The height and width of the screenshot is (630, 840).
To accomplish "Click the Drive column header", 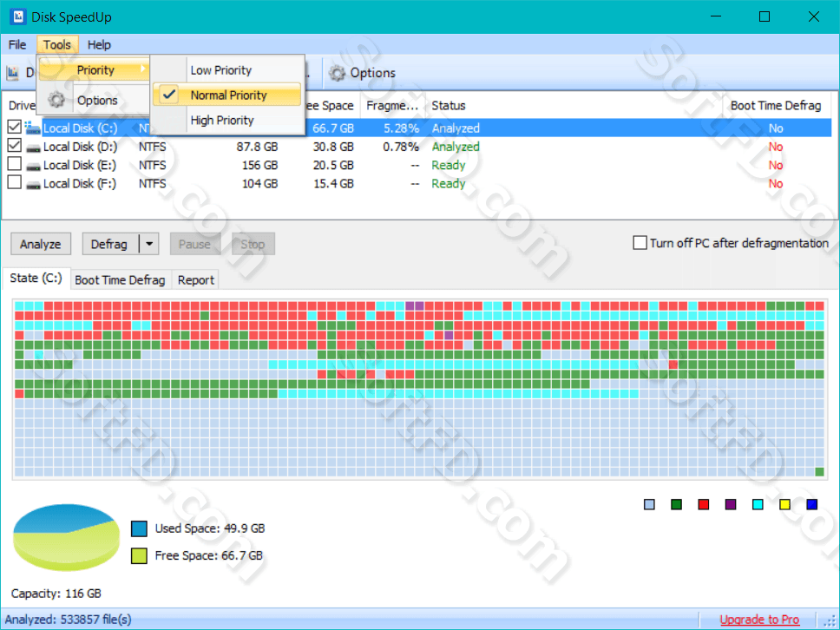I will coord(22,106).
